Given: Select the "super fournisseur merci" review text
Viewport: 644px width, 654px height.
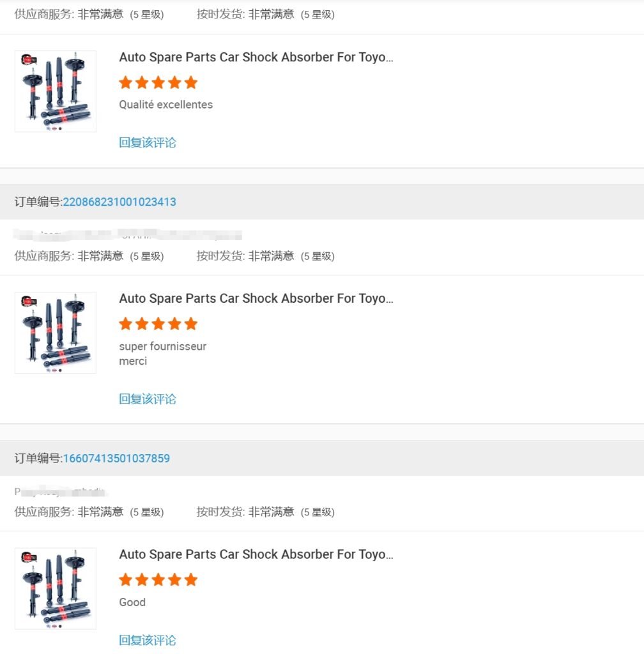Looking at the screenshot, I should [162, 353].
